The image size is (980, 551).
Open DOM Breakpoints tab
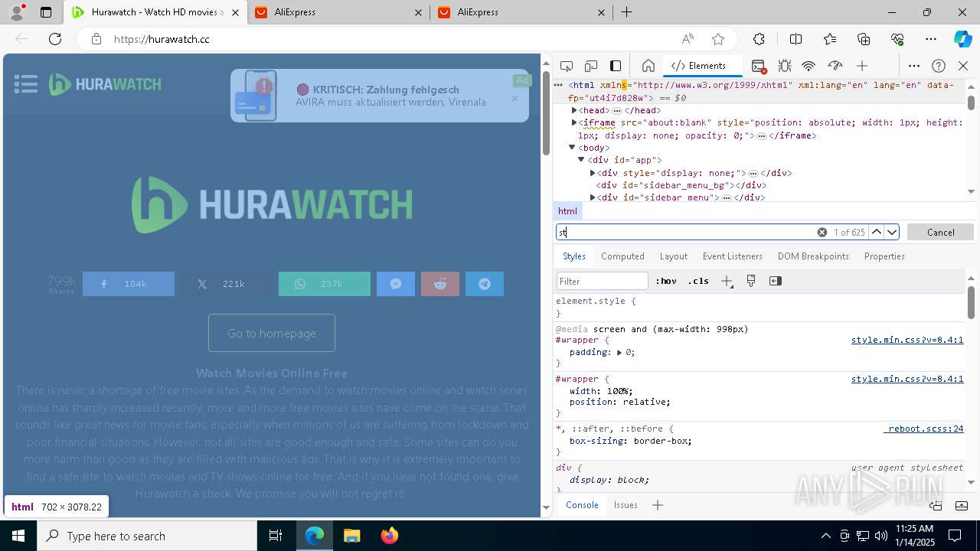pyautogui.click(x=813, y=256)
